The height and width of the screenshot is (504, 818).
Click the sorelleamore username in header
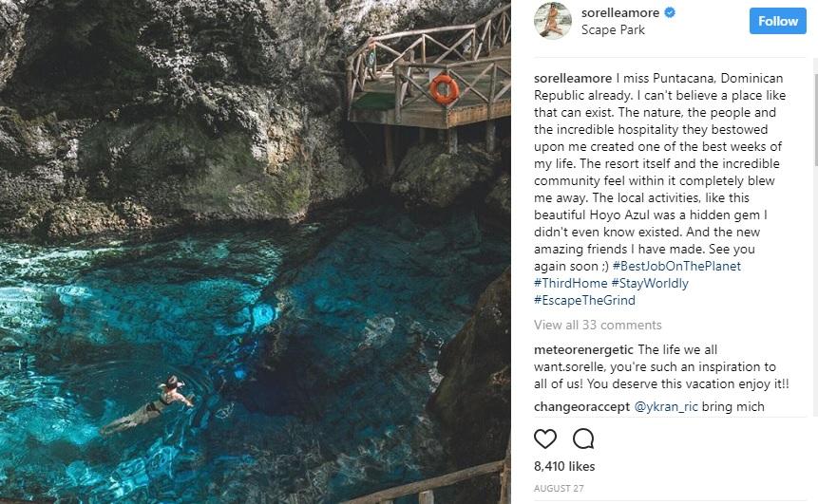621,13
